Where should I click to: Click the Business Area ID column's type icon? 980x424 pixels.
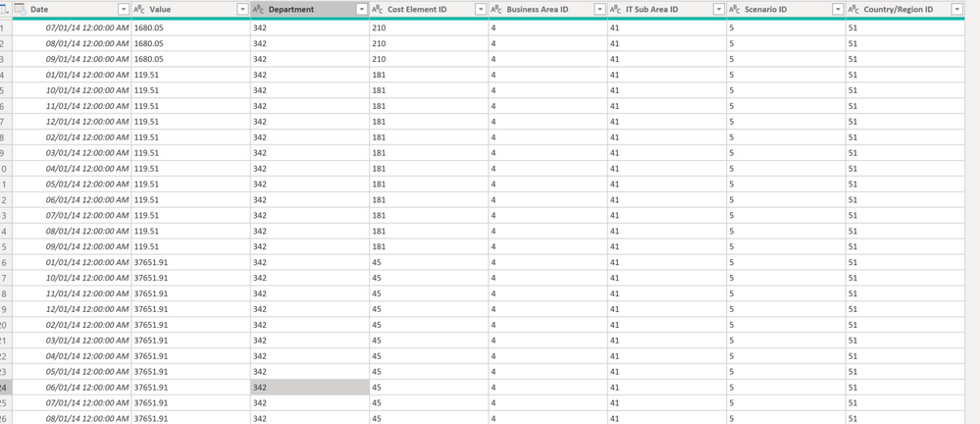(x=496, y=10)
